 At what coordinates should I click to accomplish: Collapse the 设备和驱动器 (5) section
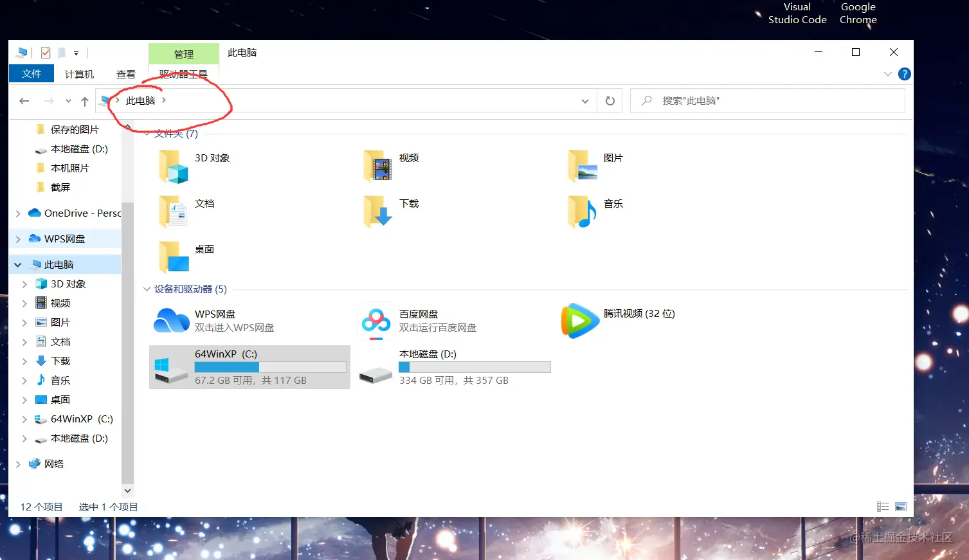(x=147, y=289)
